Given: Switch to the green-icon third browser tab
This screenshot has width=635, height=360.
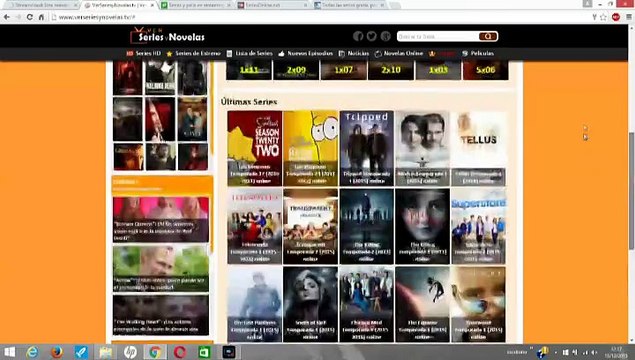Looking at the screenshot, I should [x=196, y=5].
